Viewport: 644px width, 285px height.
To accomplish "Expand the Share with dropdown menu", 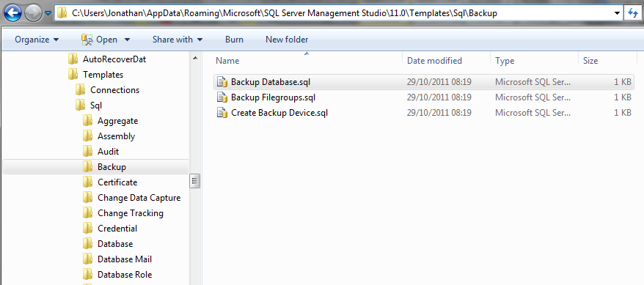I will (178, 40).
